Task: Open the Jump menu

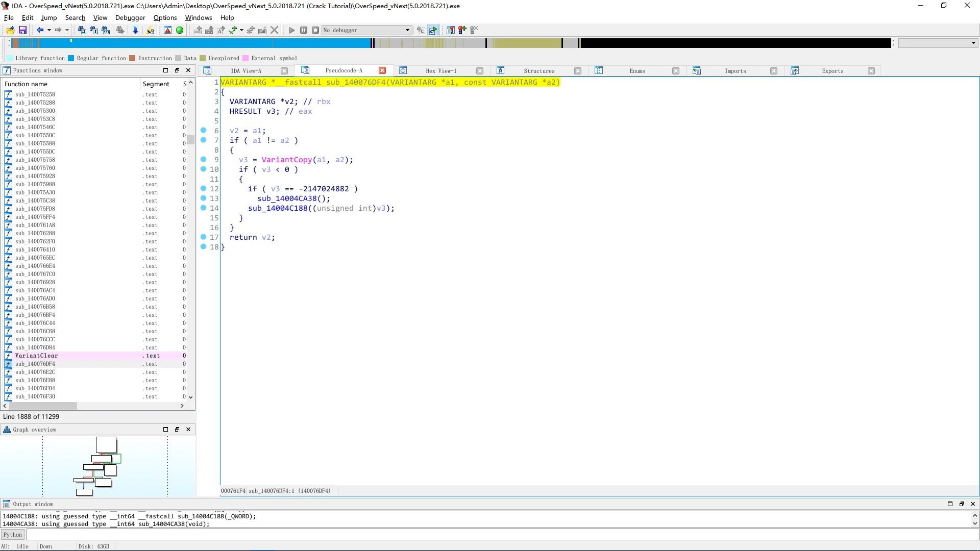Action: coord(49,17)
